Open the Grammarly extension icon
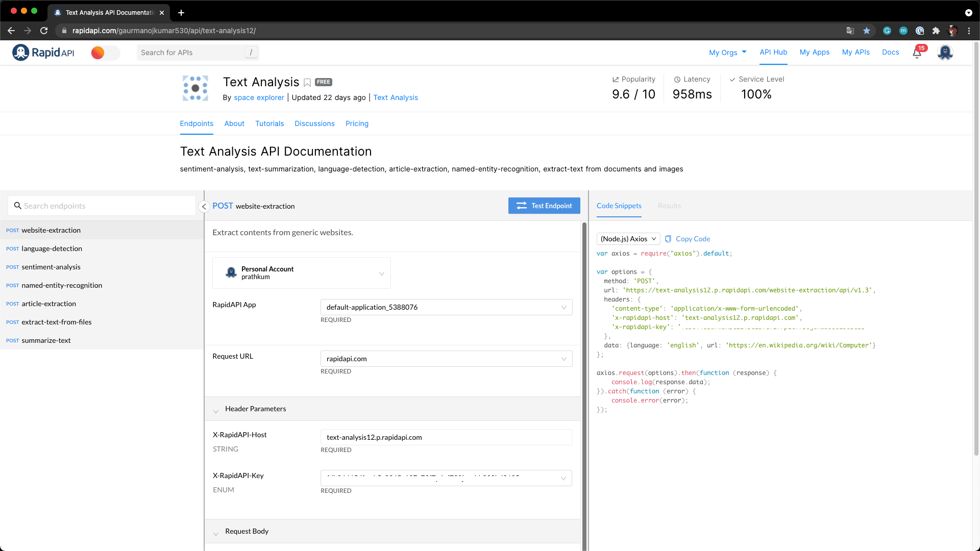The height and width of the screenshot is (551, 980). pos(887,31)
